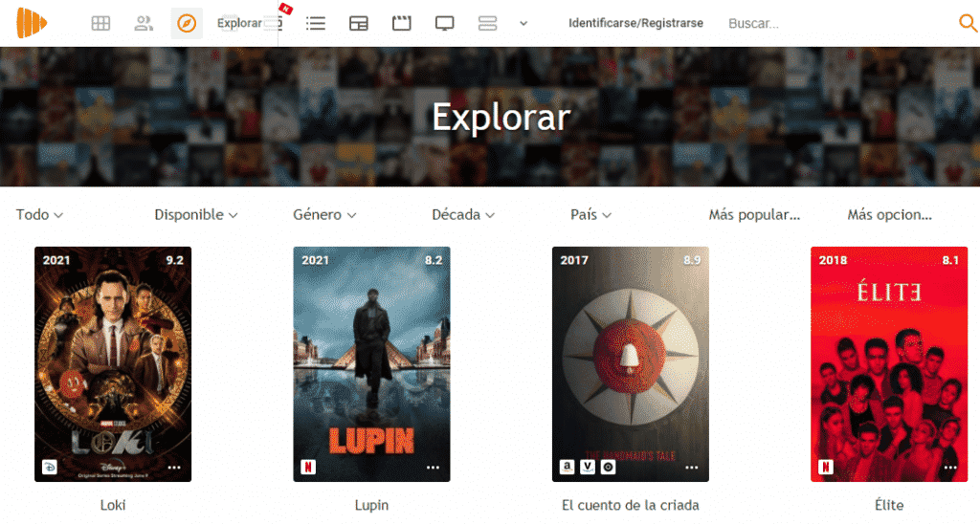Click the Explorar navigation label
980x524 pixels.
(x=239, y=23)
